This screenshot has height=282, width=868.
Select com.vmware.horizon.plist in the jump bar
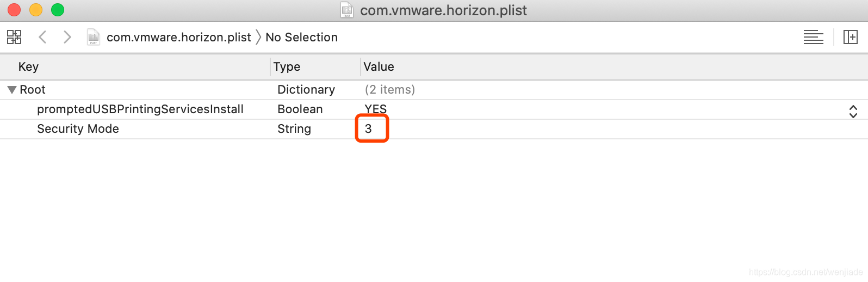point(178,37)
